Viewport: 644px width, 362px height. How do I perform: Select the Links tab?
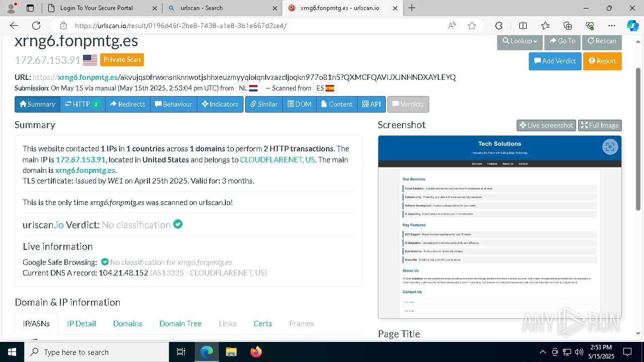227,324
